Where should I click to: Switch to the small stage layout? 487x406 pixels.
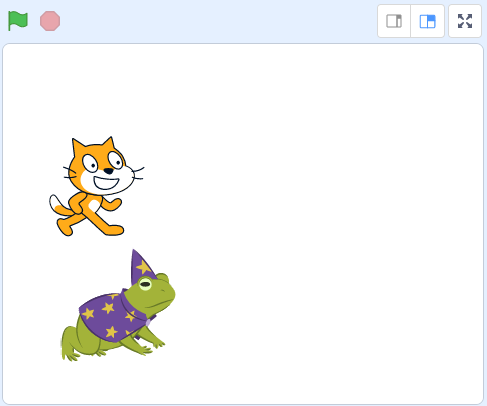(x=394, y=21)
